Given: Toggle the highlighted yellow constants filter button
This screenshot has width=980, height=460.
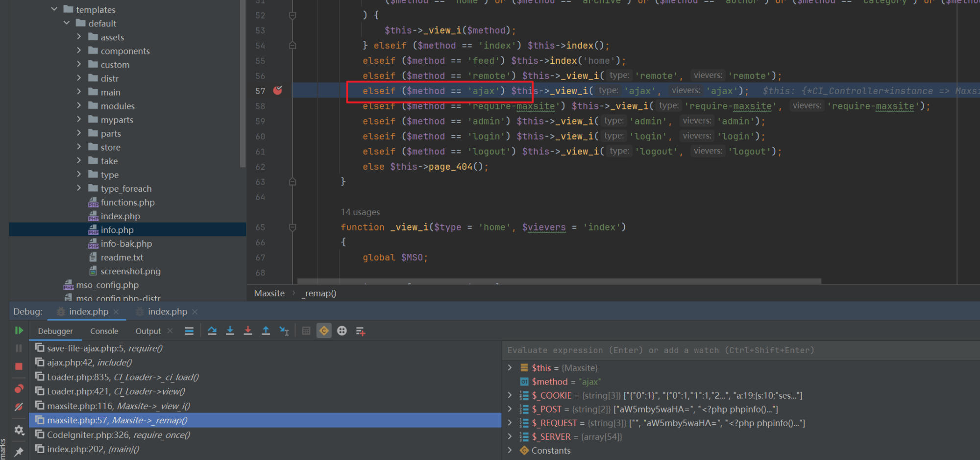Looking at the screenshot, I should 324,331.
